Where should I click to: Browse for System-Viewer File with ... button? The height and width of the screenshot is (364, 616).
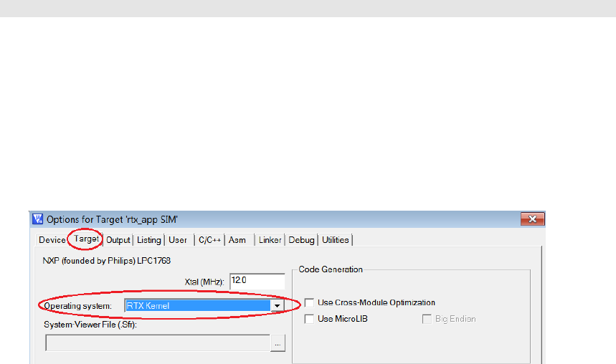(x=278, y=344)
